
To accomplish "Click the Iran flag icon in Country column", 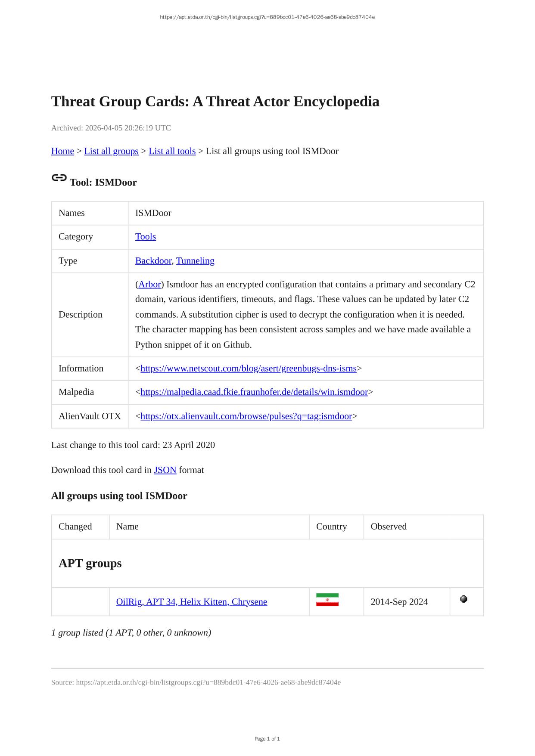I will [x=327, y=600].
